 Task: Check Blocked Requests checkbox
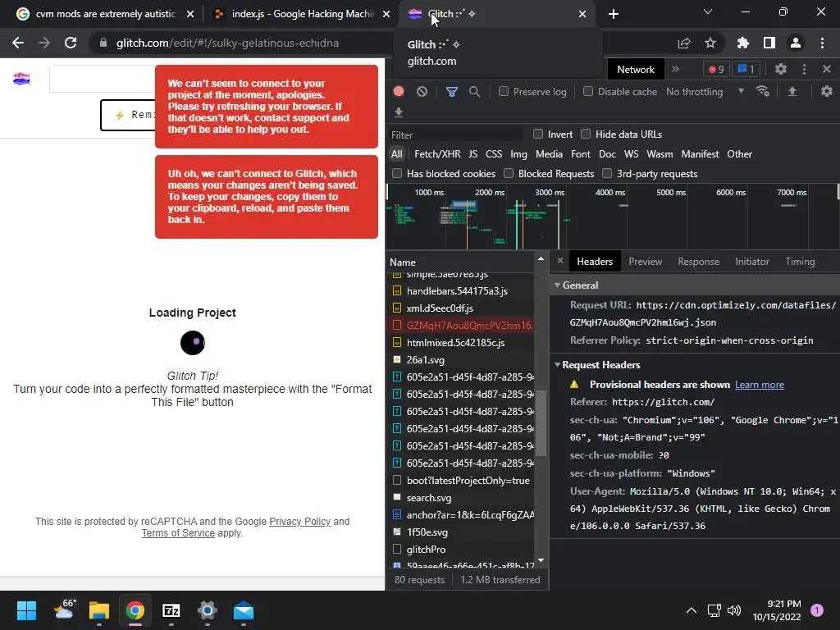(509, 173)
